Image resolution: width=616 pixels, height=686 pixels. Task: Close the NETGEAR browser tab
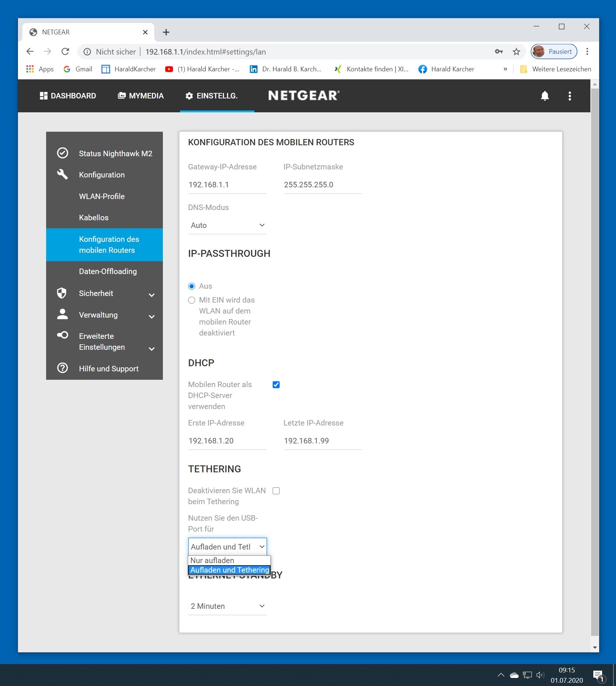(x=145, y=32)
